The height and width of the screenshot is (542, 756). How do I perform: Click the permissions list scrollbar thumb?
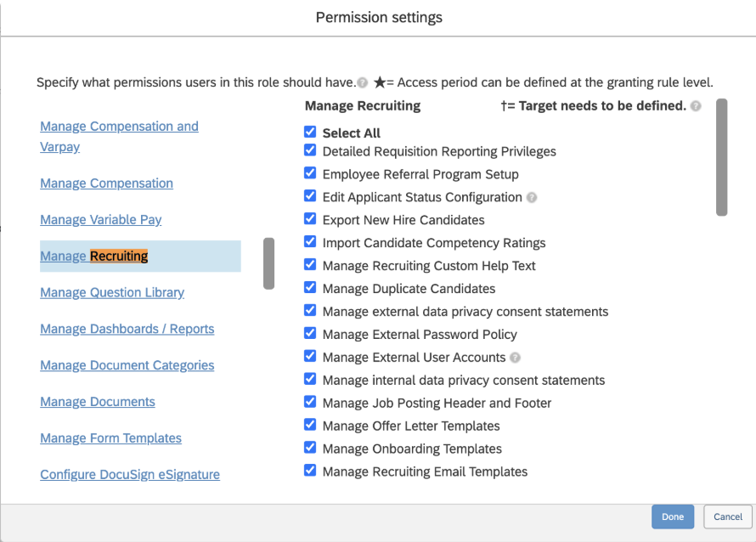click(722, 157)
